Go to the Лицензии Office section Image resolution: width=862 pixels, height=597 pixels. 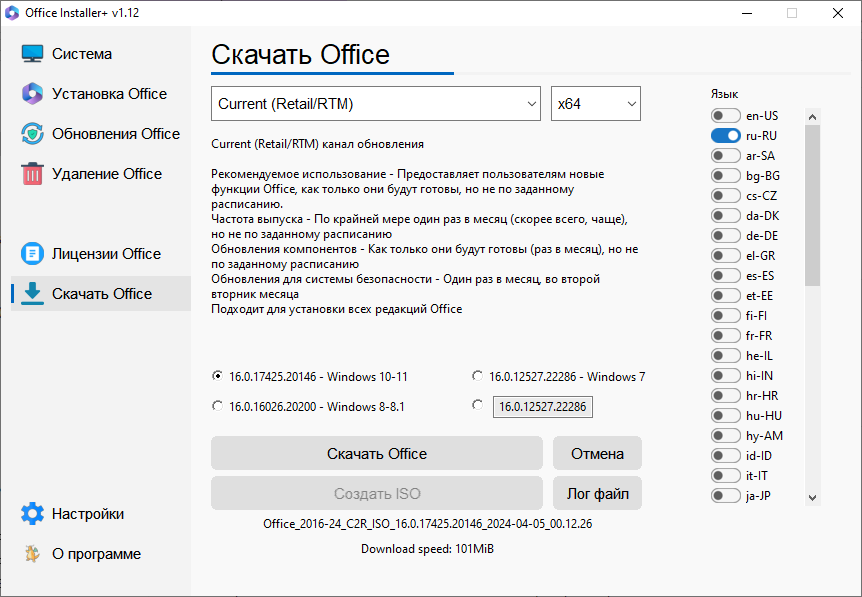pos(106,254)
